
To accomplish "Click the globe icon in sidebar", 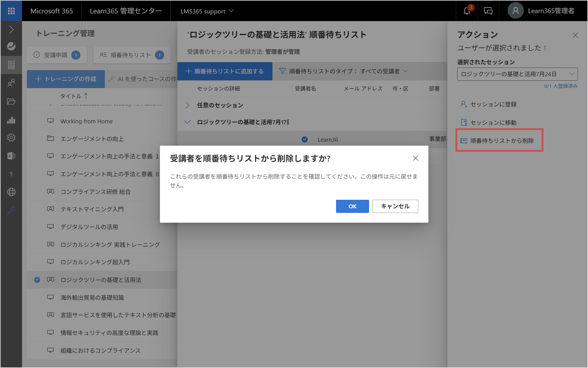I will click(11, 192).
